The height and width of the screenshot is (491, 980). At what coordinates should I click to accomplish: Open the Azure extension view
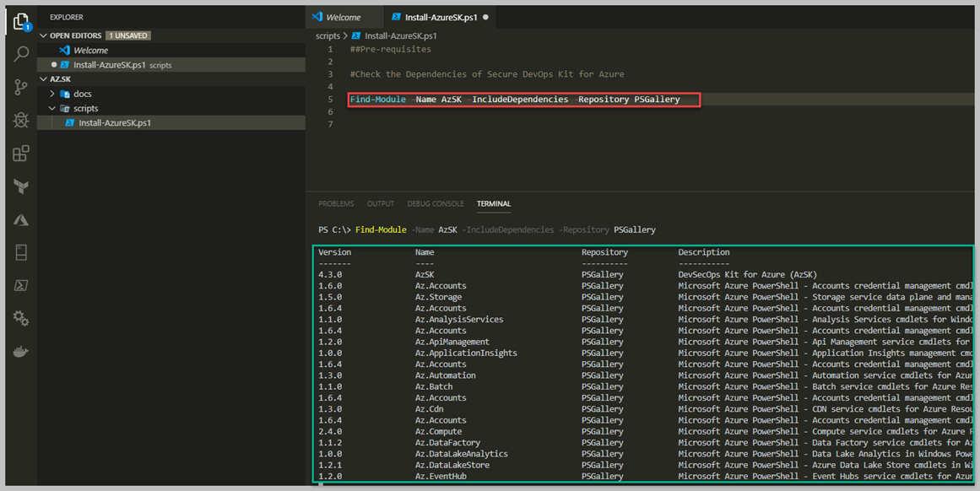point(21,220)
